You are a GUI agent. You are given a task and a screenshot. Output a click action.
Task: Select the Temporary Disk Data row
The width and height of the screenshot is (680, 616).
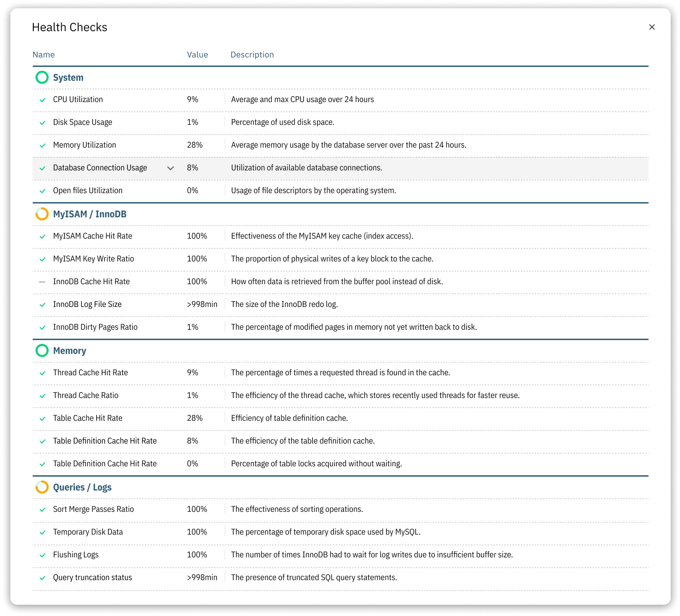(88, 532)
